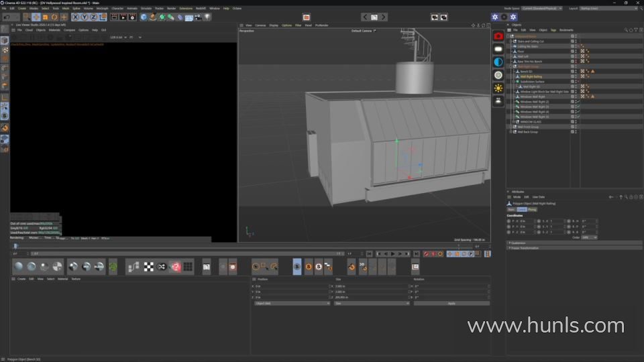The height and width of the screenshot is (362, 644).
Task: Click the Octane sun daylight icon
Action: 498,88
